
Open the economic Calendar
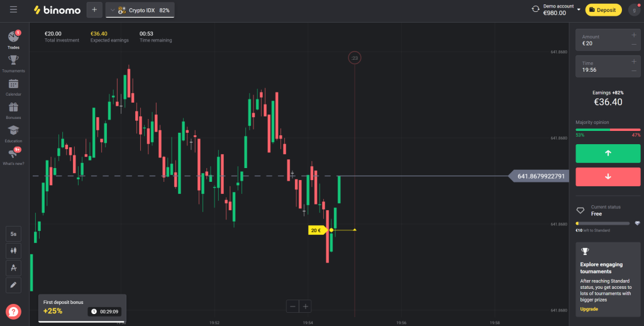click(x=13, y=85)
